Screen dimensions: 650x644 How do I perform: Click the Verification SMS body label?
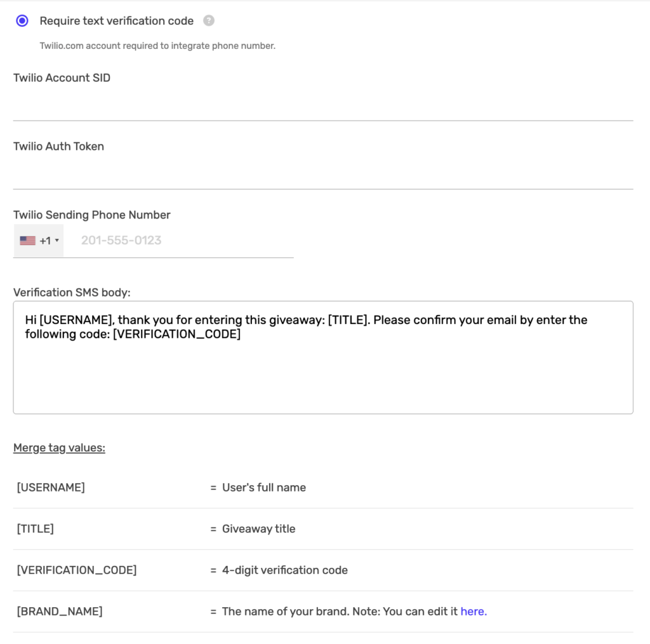coord(72,292)
